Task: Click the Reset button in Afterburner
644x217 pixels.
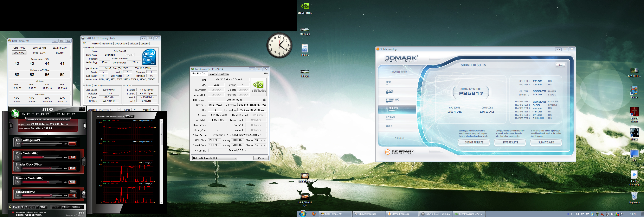Action: point(66,207)
